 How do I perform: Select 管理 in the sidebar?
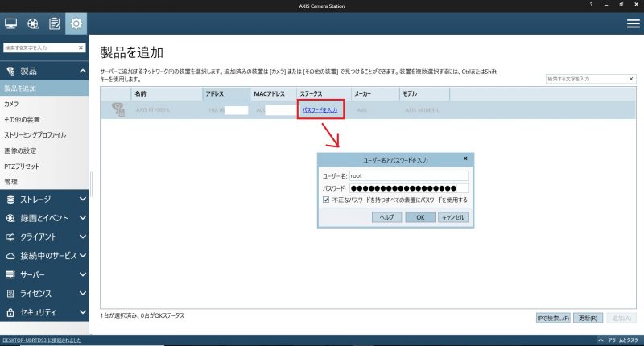(x=44, y=182)
